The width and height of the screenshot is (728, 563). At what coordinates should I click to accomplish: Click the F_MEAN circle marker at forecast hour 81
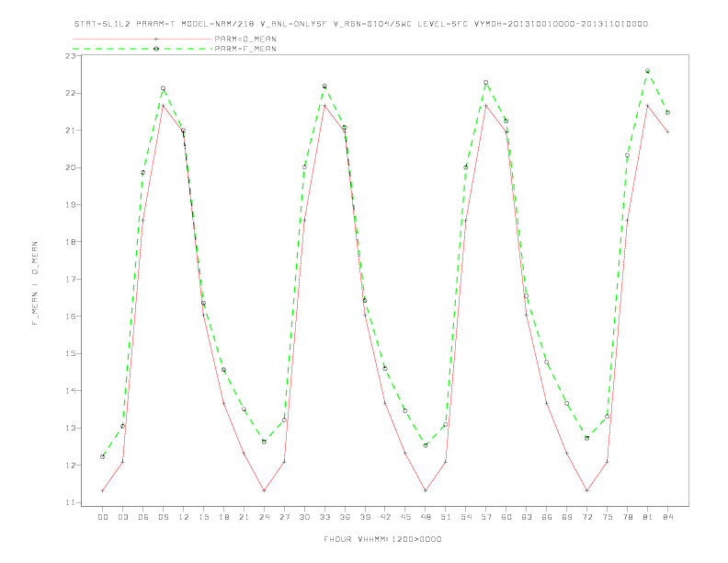tap(647, 71)
